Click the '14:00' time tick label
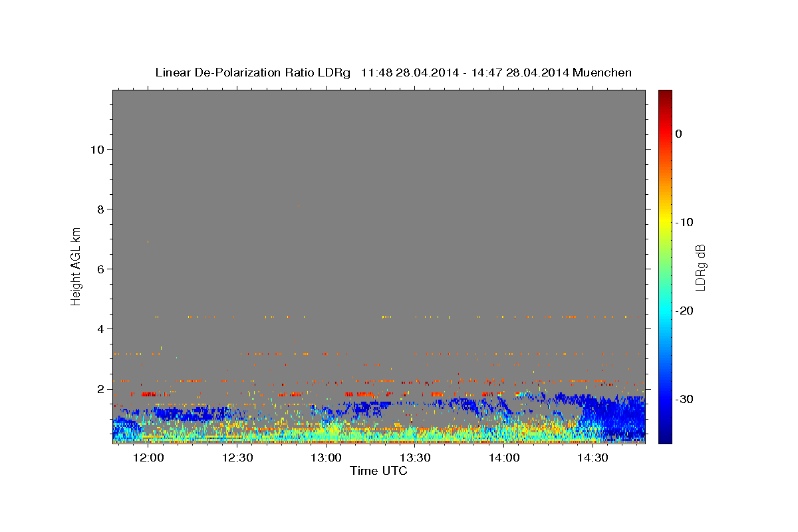The width and height of the screenshot is (798, 532). tap(504, 458)
